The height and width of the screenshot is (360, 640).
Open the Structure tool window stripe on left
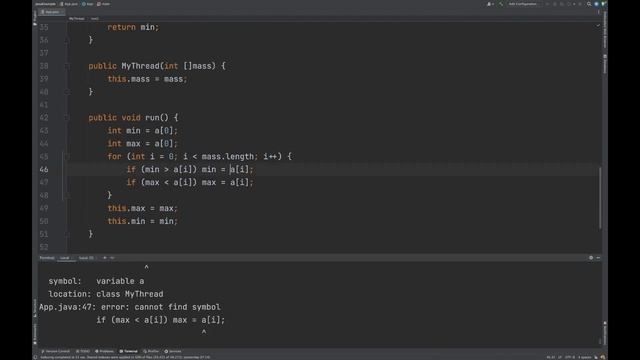(35, 308)
